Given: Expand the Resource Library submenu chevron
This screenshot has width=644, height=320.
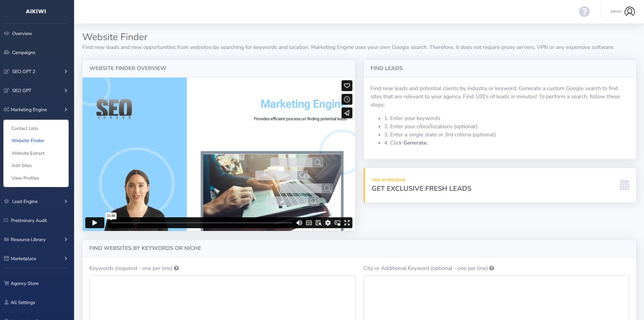Looking at the screenshot, I should point(66,239).
